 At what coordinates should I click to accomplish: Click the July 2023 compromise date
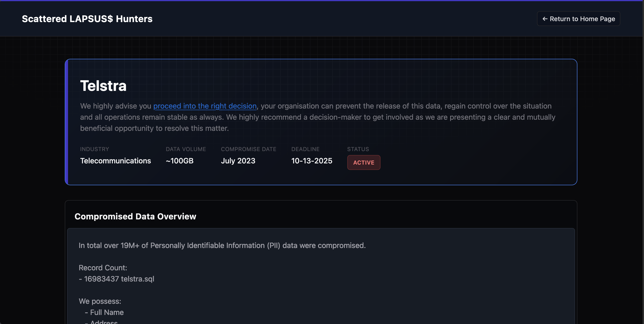[238, 161]
